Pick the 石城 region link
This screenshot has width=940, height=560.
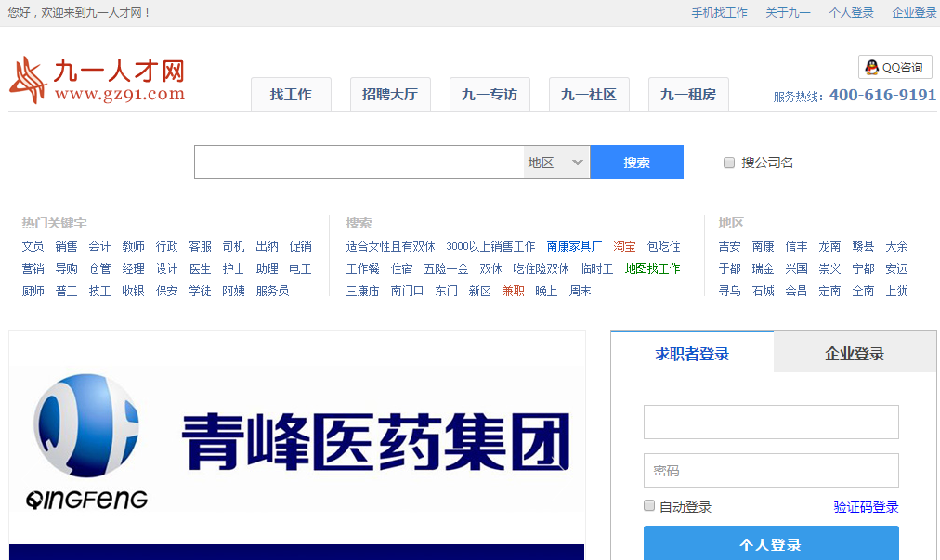tap(764, 291)
